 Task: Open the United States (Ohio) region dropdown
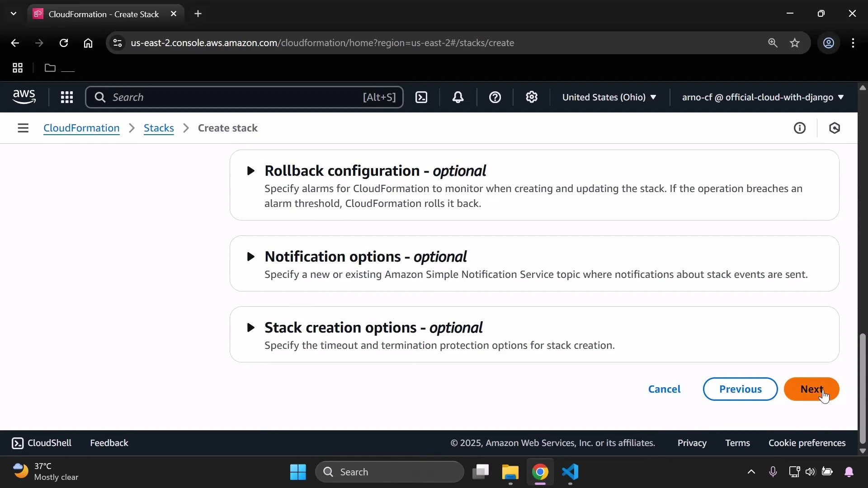point(609,97)
